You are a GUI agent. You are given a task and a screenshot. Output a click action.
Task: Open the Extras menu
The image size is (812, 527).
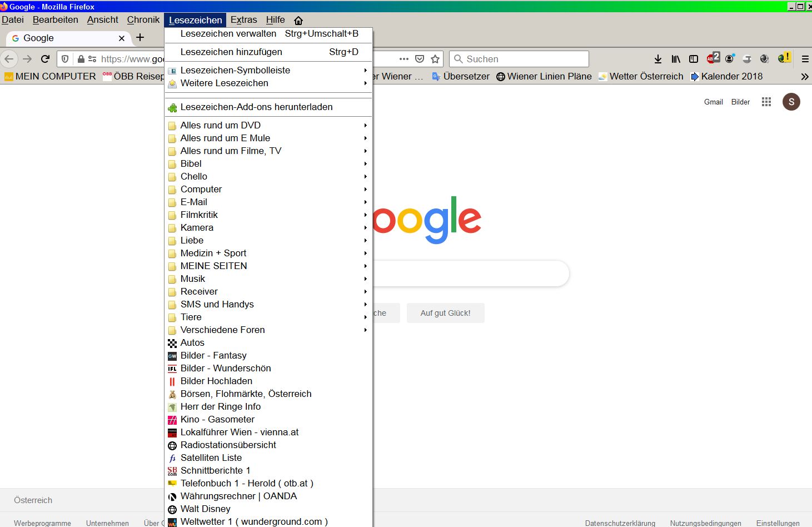click(x=244, y=20)
